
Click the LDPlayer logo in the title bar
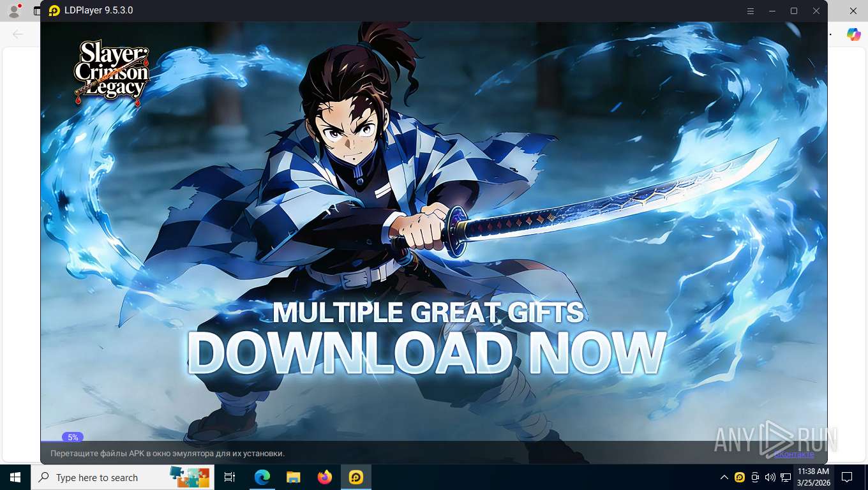[x=54, y=11]
